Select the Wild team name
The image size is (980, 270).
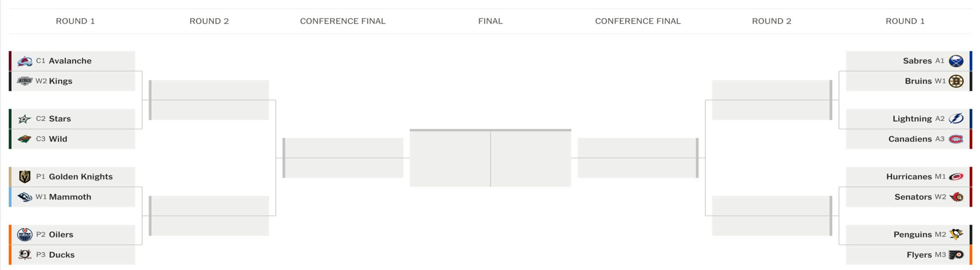click(58, 139)
